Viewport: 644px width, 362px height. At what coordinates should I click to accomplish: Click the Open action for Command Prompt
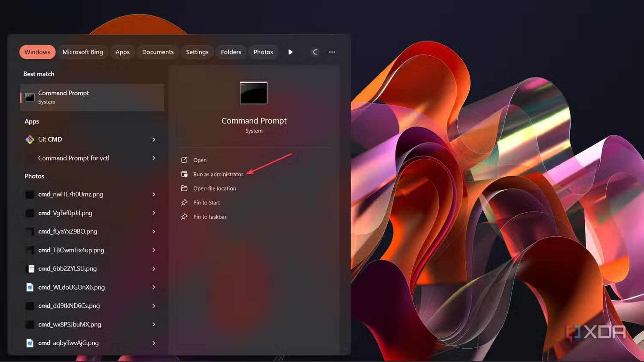200,160
